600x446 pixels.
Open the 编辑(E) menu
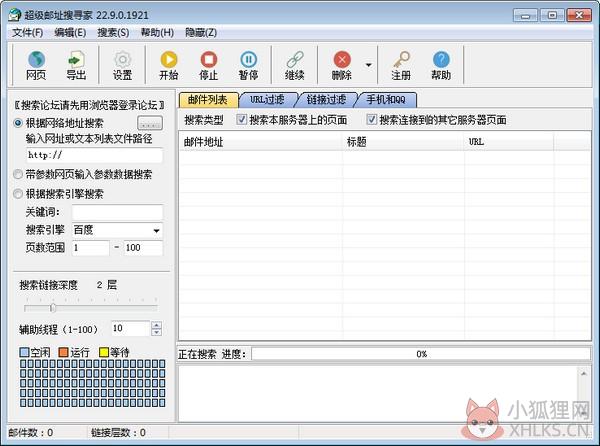point(70,33)
